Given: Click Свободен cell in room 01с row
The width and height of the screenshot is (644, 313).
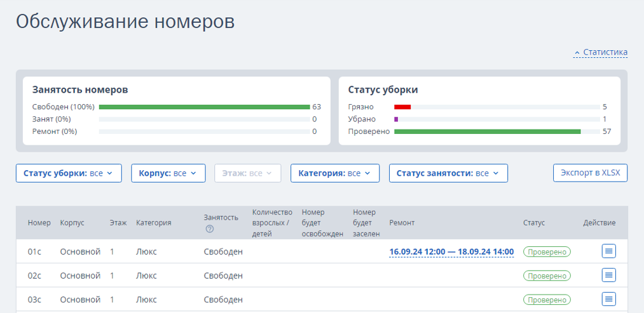Looking at the screenshot, I should coord(223,251).
